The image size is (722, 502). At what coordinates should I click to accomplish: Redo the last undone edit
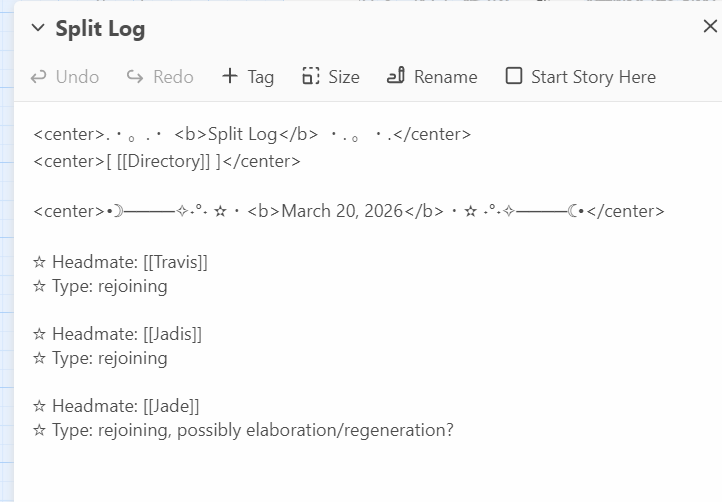[x=160, y=77]
